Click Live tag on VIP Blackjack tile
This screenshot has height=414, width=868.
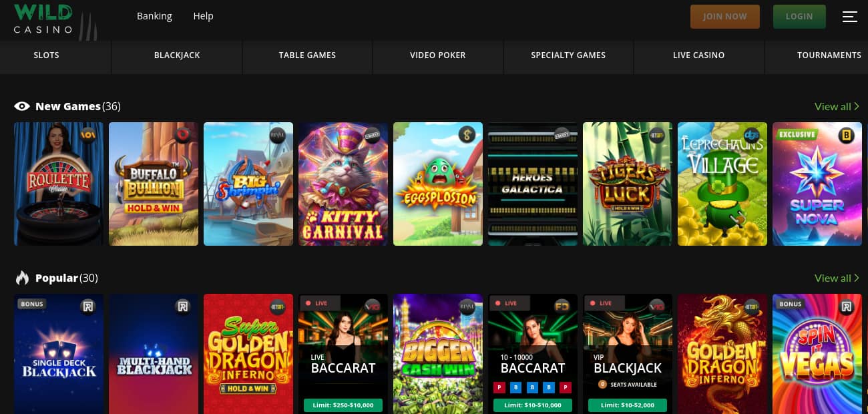click(606, 303)
